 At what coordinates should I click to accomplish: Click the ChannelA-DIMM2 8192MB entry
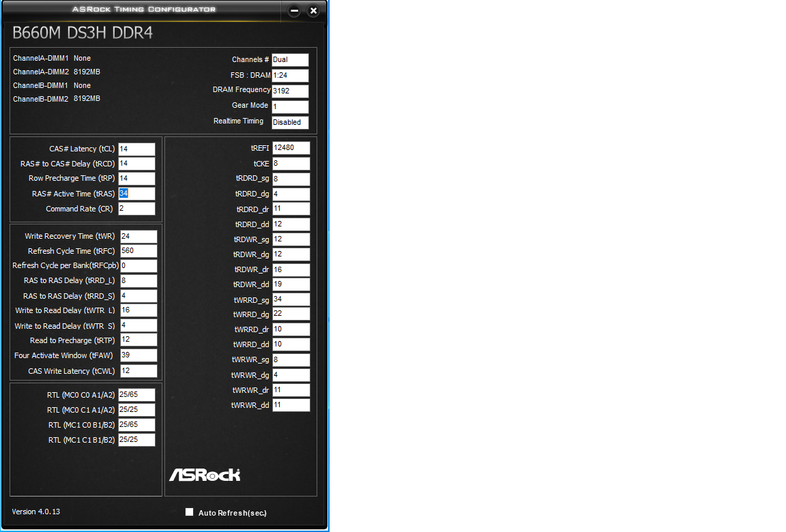(x=57, y=72)
